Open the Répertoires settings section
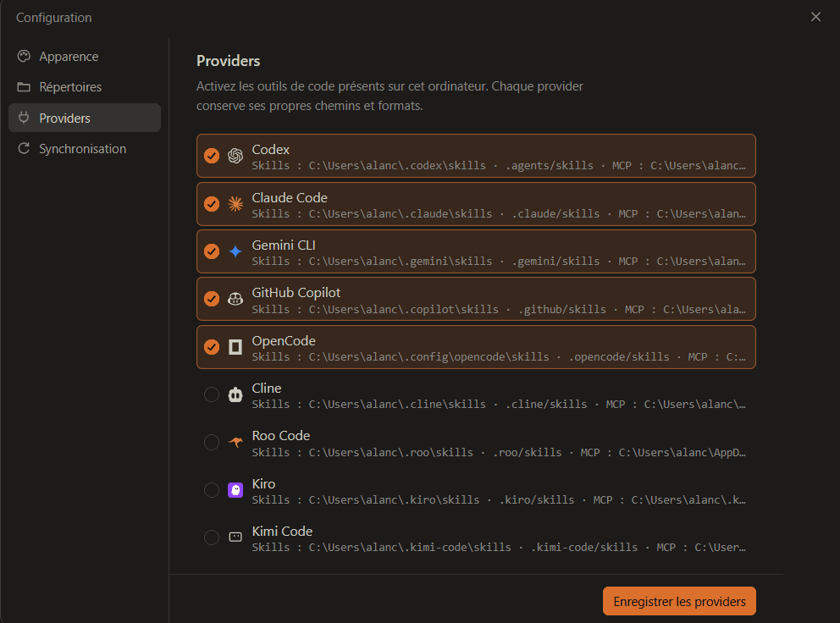 point(85,87)
